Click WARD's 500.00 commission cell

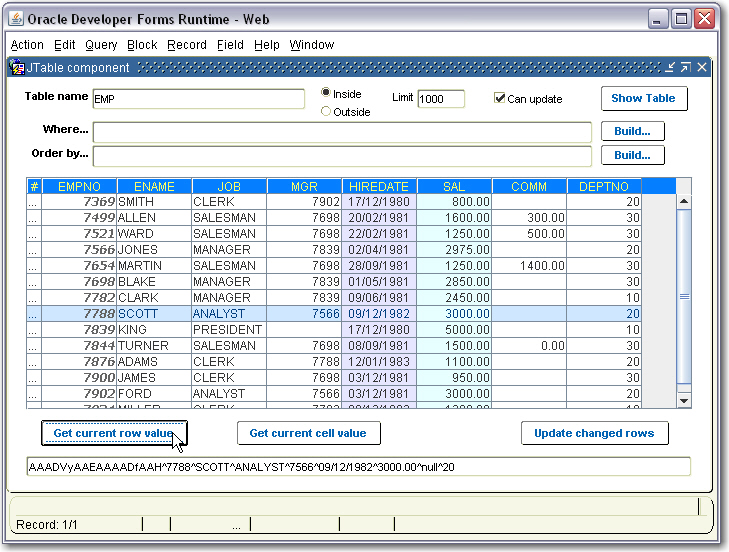point(529,233)
